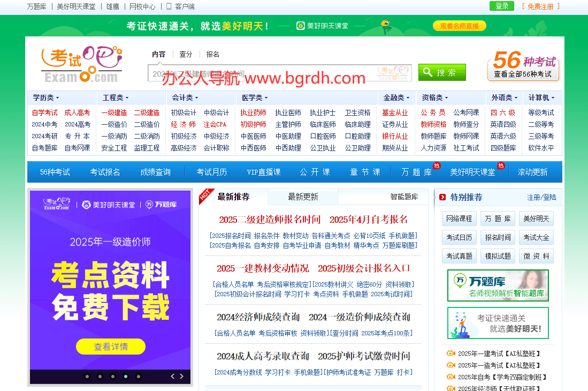Select the fifth carousel dot indicator
Image resolution: width=588 pixels, height=391 pixels.
click(x=139, y=377)
